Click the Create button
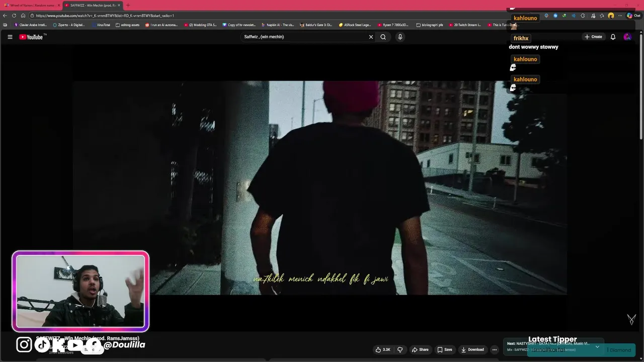This screenshot has height=362, width=644. (x=593, y=37)
